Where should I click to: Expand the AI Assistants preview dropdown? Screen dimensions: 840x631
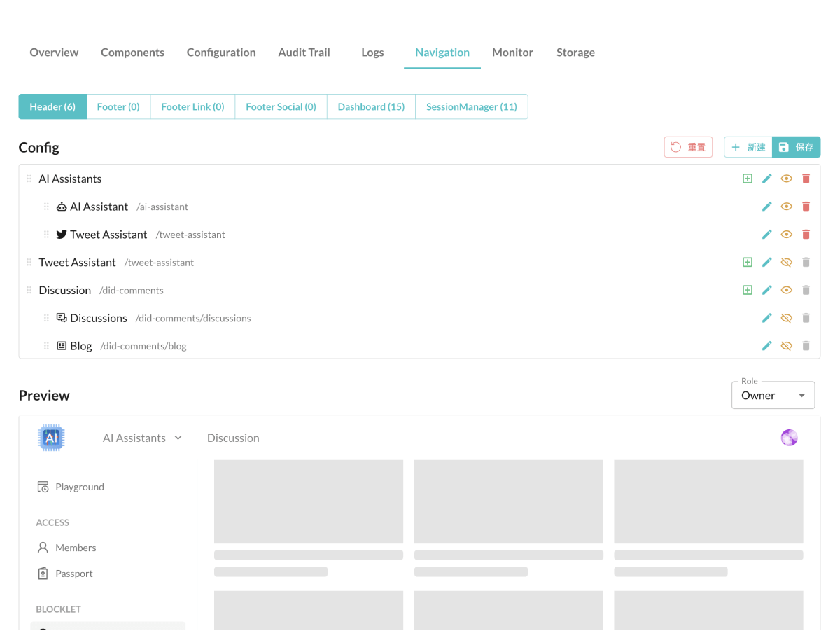(179, 437)
